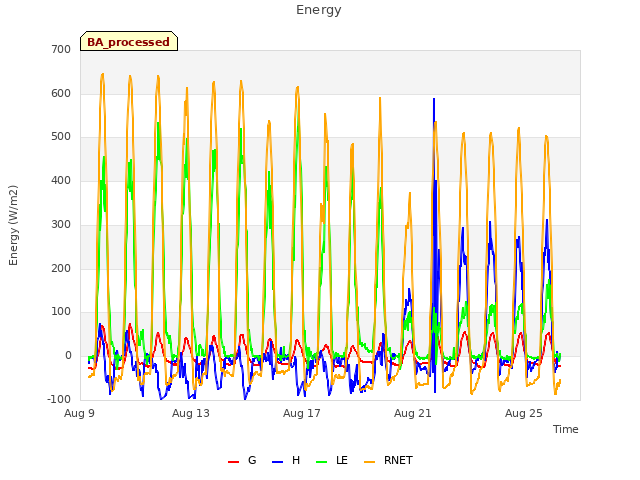Click the 0 y-axis tick label
This screenshot has height=480, width=640.
(68, 356)
